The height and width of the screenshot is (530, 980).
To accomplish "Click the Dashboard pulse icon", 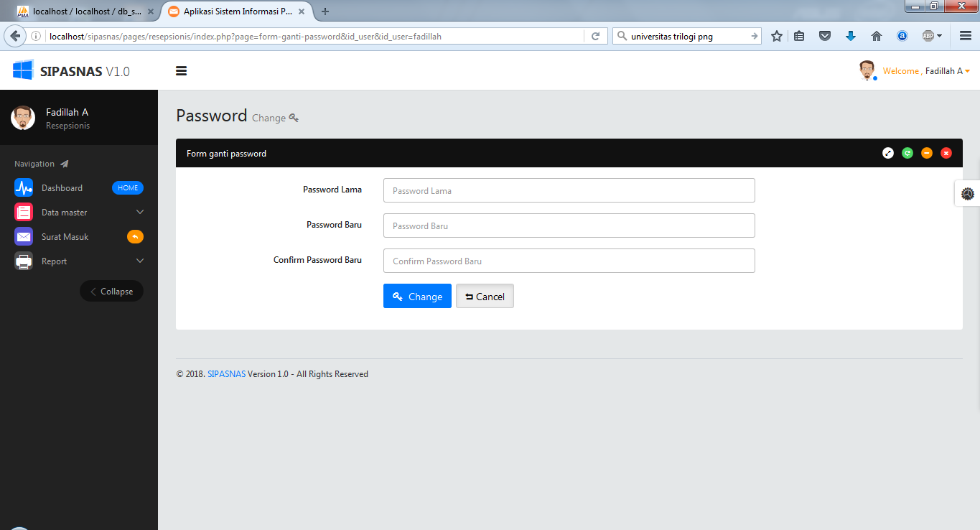I will [x=24, y=188].
